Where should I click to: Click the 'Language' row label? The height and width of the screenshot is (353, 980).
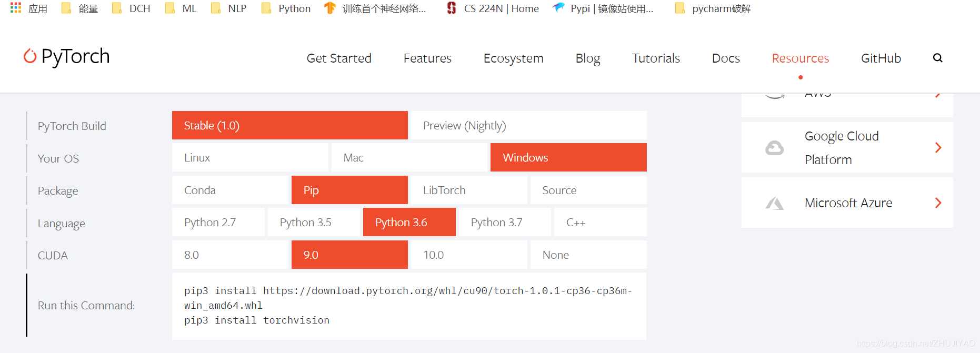click(x=62, y=224)
